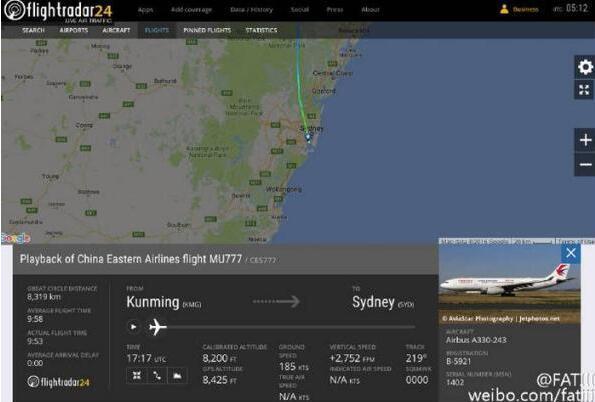
Task: Switch to the Pinned Flights tab
Action: [207, 30]
